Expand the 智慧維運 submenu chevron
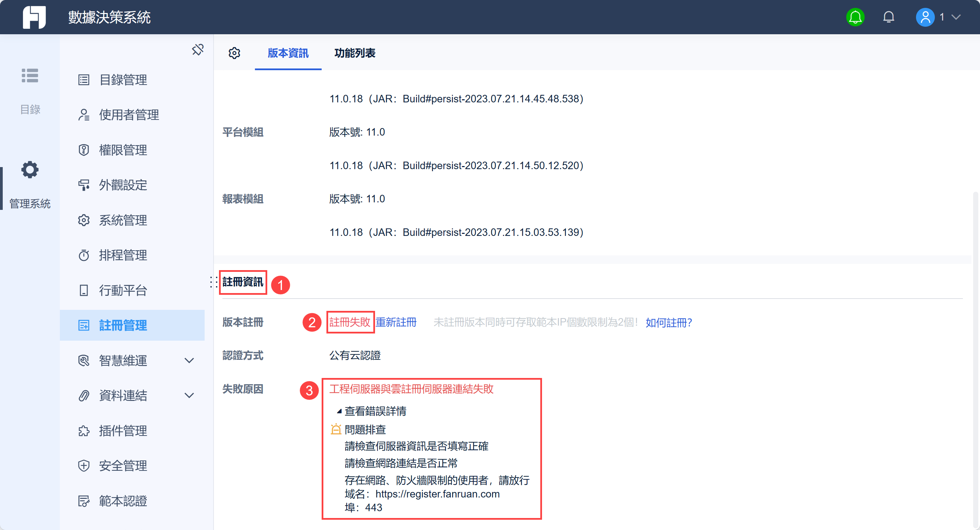Image resolution: width=980 pixels, height=530 pixels. click(189, 360)
